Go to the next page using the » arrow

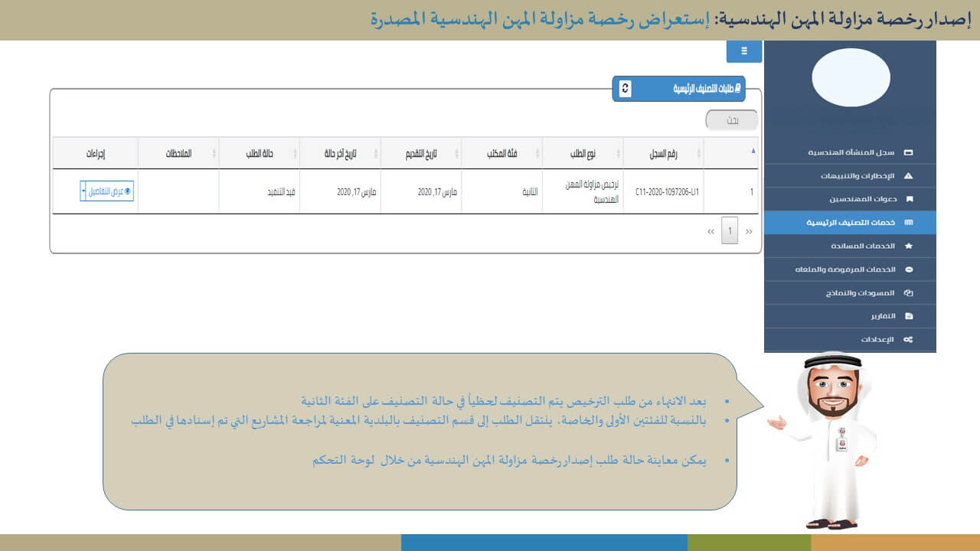[x=711, y=231]
